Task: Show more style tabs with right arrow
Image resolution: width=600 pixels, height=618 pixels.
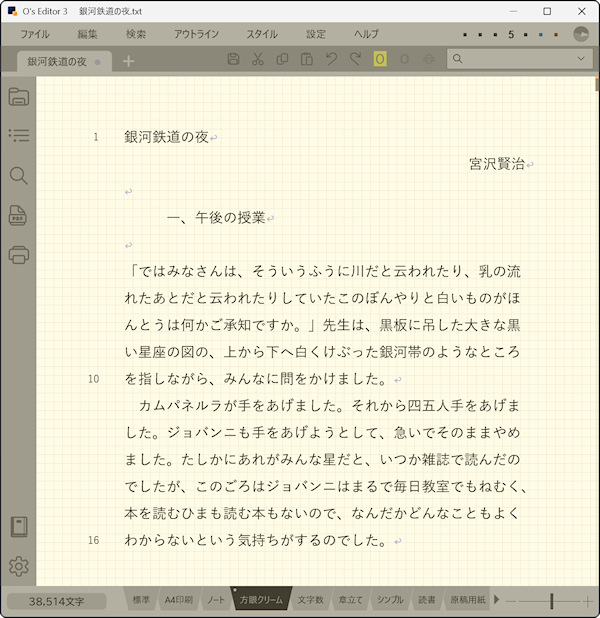Action: click(x=497, y=600)
